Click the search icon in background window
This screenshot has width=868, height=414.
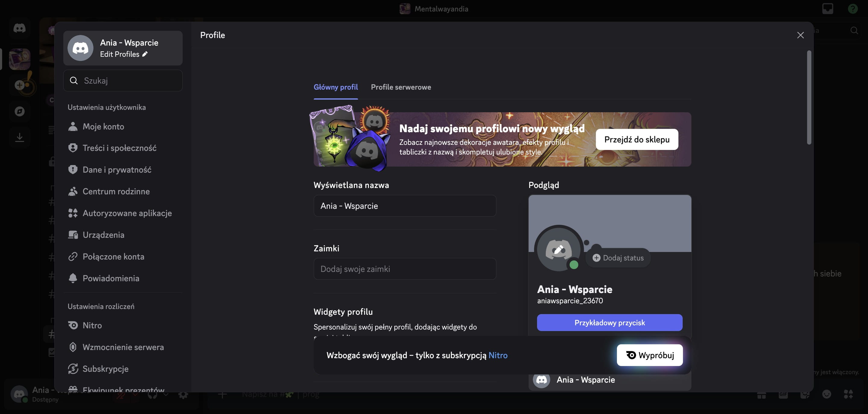point(854,31)
